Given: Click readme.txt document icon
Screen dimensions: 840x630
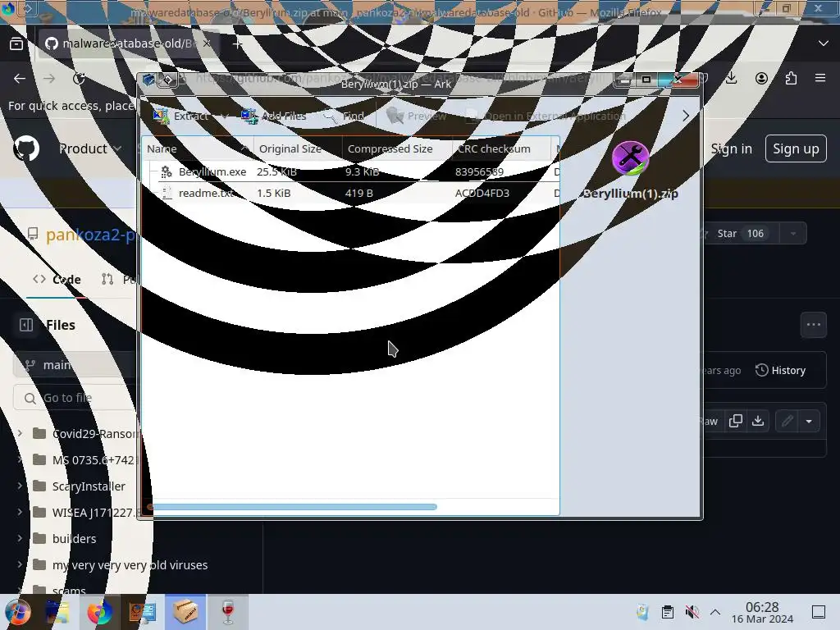Looking at the screenshot, I should tap(167, 193).
